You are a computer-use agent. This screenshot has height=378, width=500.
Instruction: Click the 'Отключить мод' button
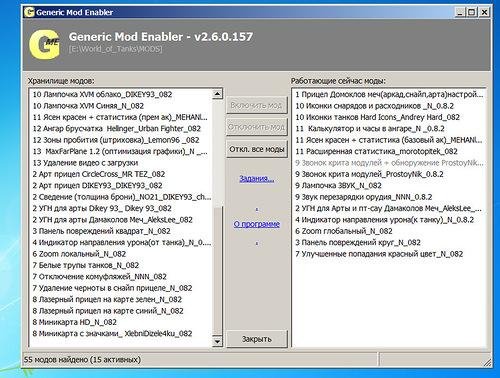[257, 127]
